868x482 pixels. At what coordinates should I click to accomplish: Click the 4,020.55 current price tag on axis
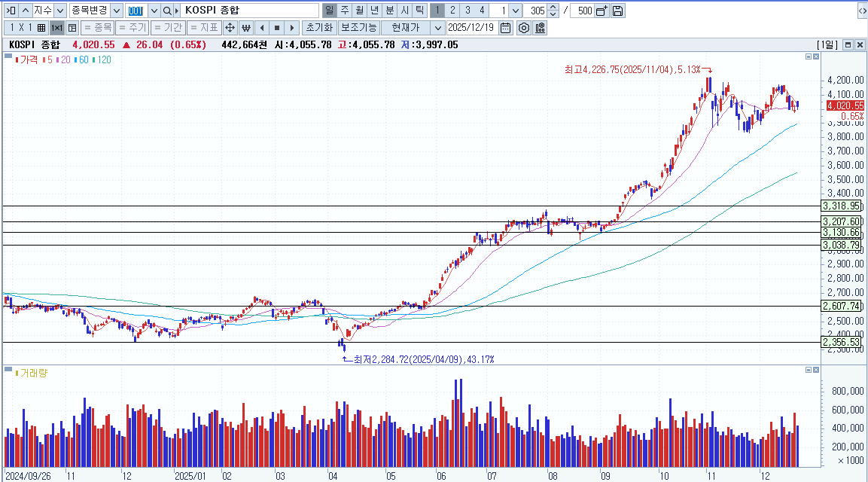click(845, 105)
